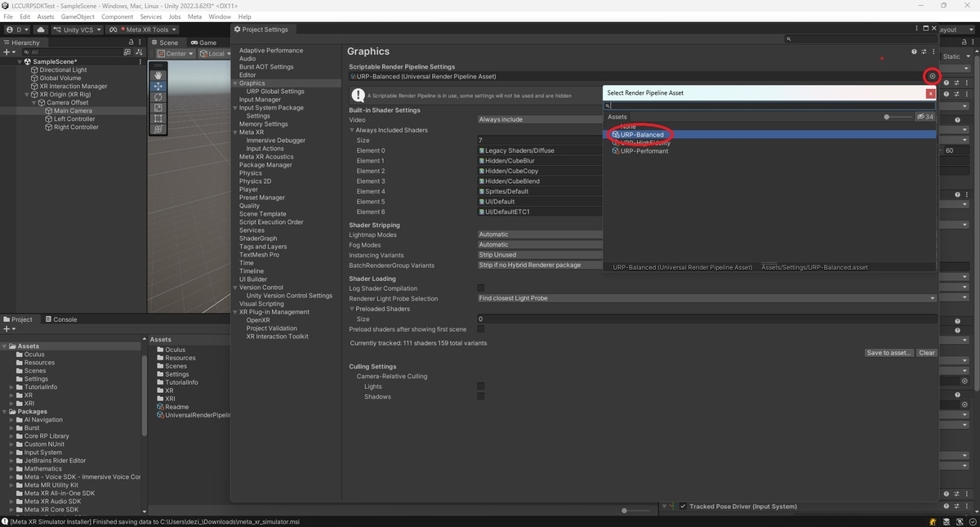The width and height of the screenshot is (980, 527).
Task: Open the Window menu
Action: click(x=219, y=16)
